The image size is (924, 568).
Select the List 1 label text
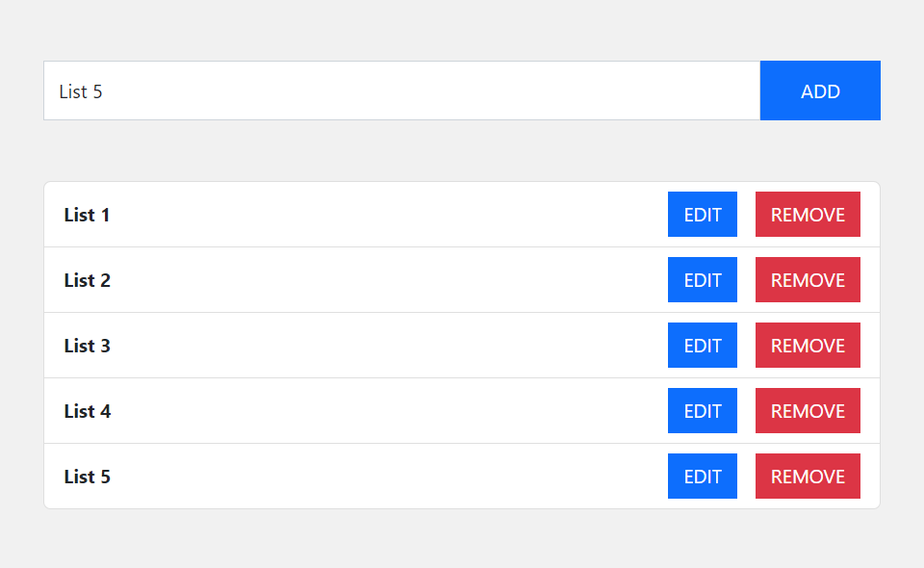coord(87,215)
